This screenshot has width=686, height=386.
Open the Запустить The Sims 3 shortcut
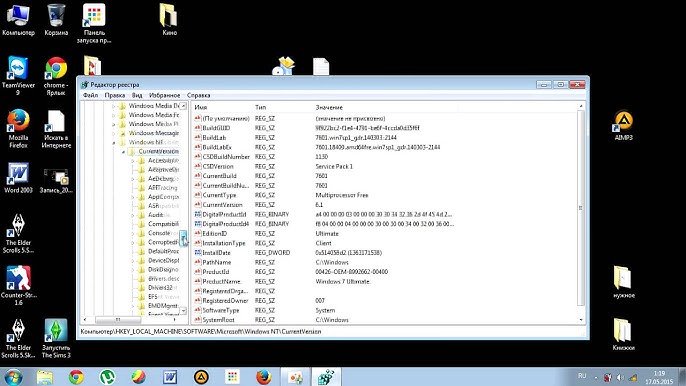(x=56, y=338)
